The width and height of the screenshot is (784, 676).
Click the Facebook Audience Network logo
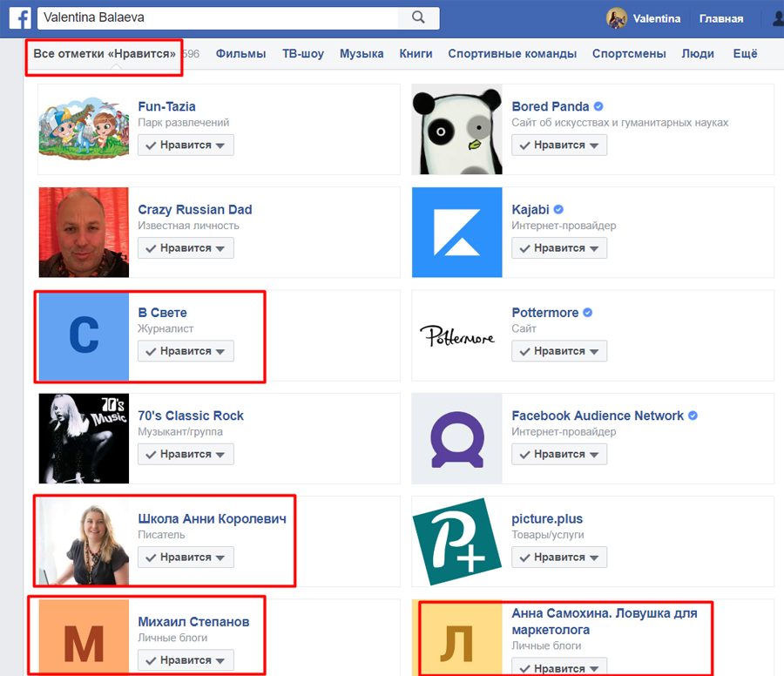(x=456, y=438)
